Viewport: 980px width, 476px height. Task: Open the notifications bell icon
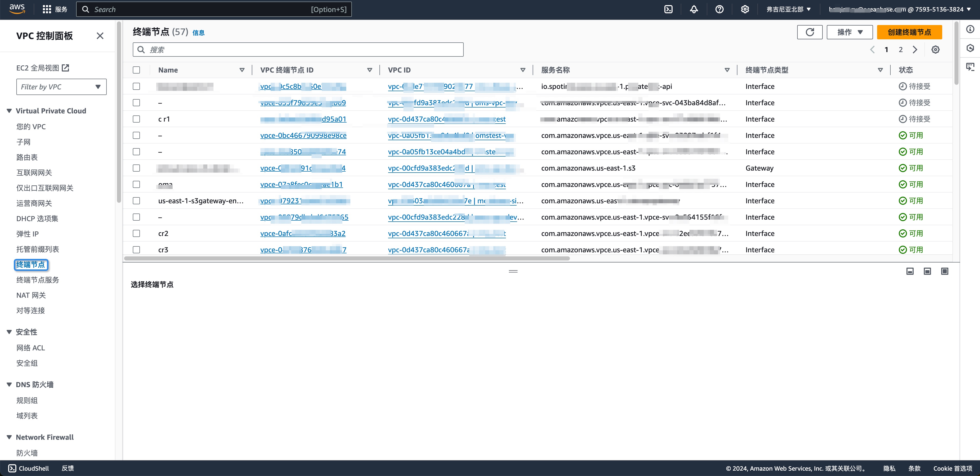click(694, 9)
